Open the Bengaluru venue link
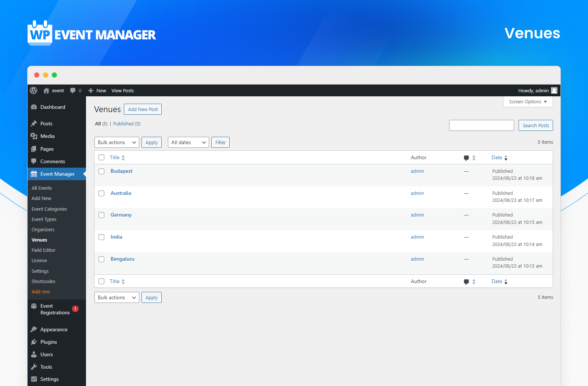 (122, 259)
